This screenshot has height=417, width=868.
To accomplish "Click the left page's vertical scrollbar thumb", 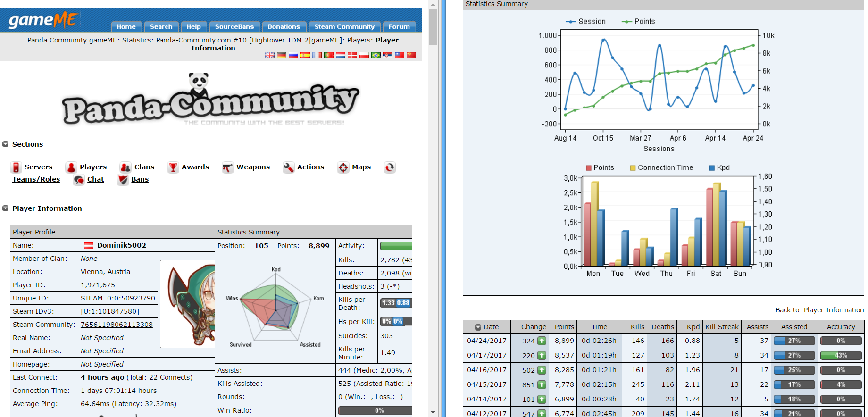I will pyautogui.click(x=433, y=26).
